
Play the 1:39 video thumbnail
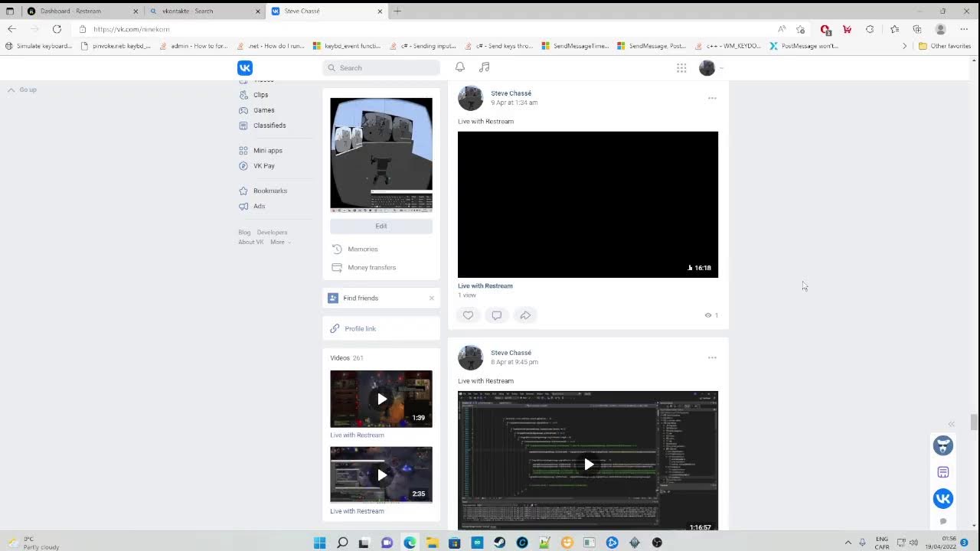click(x=381, y=399)
